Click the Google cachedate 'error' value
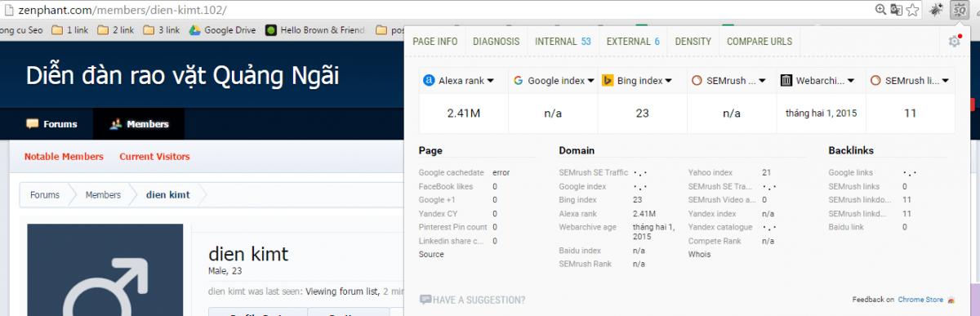This screenshot has height=316, width=980. (501, 172)
